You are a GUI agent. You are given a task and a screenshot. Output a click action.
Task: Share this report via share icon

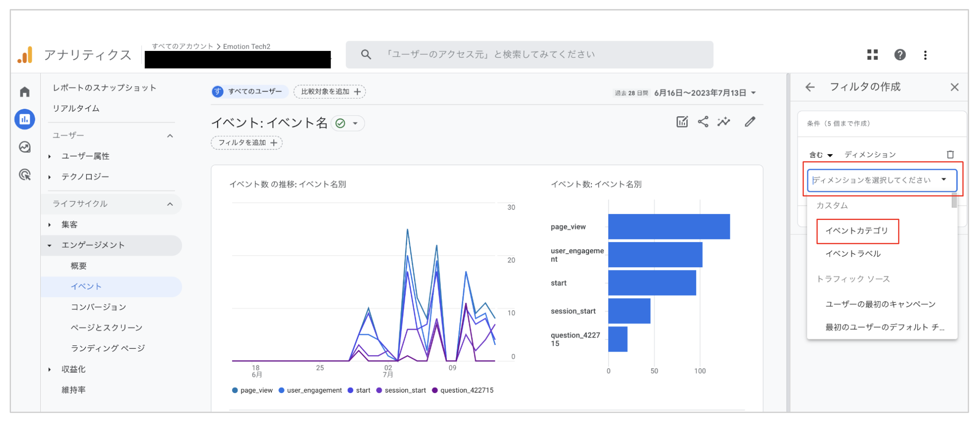point(703,122)
